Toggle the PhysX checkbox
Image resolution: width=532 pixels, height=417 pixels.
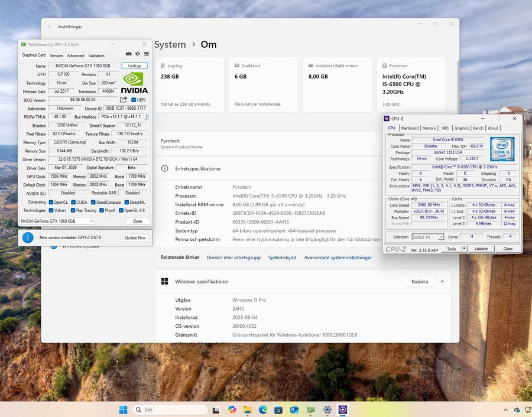(101, 210)
